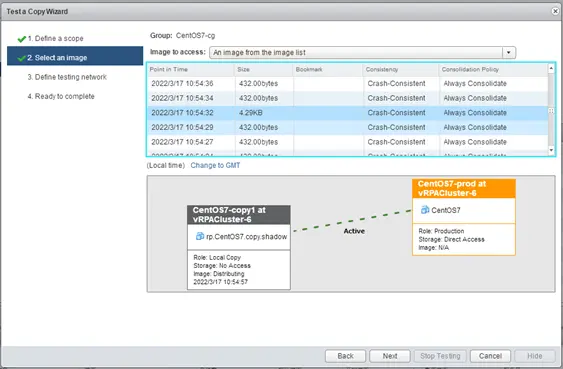Select image row 2022/3/17 10:54:36
The height and width of the screenshot is (369, 563).
[347, 84]
